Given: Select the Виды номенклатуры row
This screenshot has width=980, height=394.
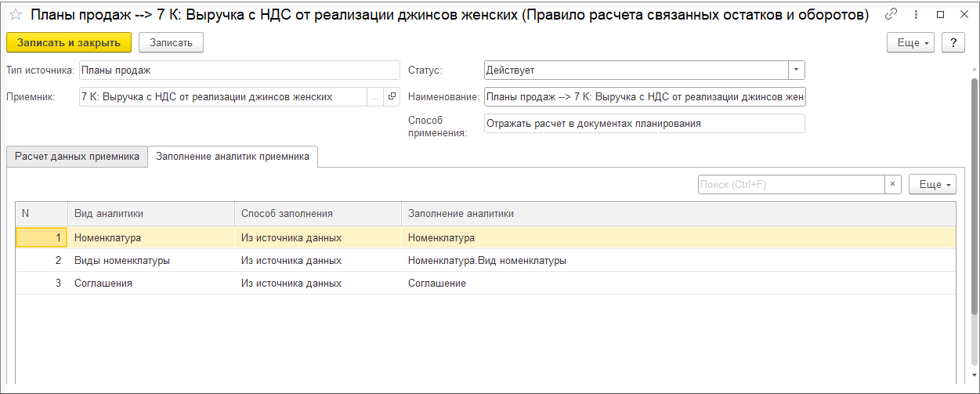Looking at the screenshot, I should 122,261.
